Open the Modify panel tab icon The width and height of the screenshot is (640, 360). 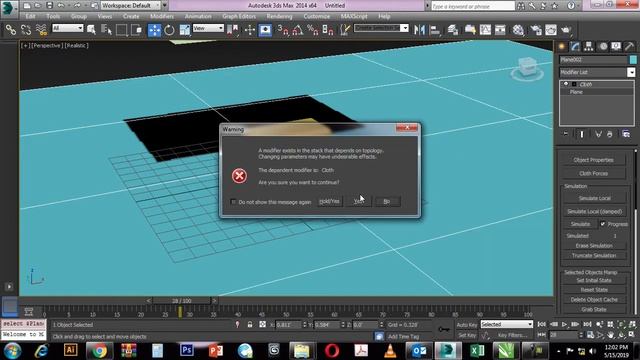click(x=575, y=47)
